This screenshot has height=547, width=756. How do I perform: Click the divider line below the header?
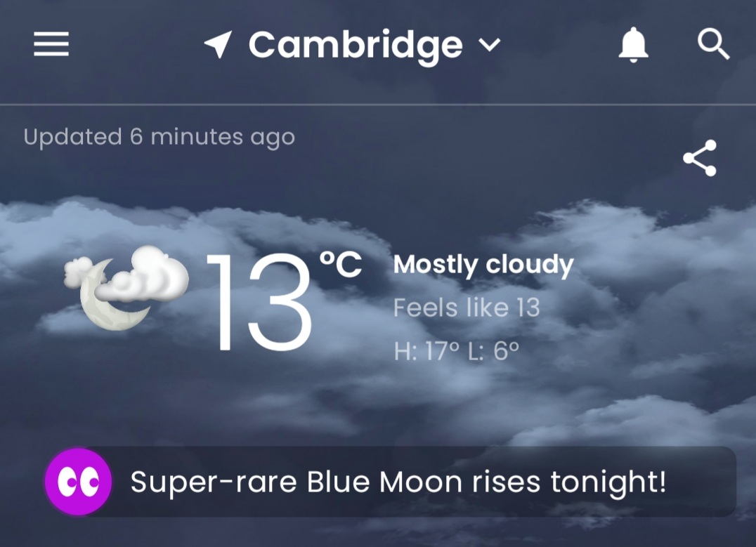tap(378, 105)
